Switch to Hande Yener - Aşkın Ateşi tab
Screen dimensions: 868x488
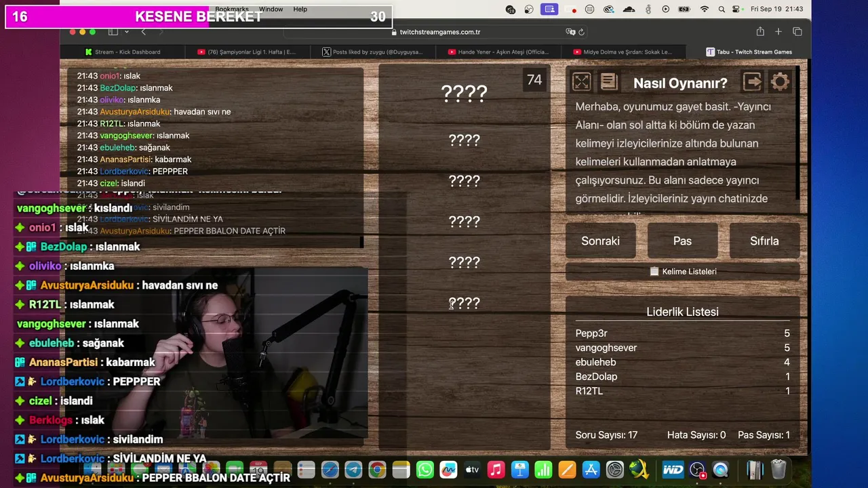(498, 52)
